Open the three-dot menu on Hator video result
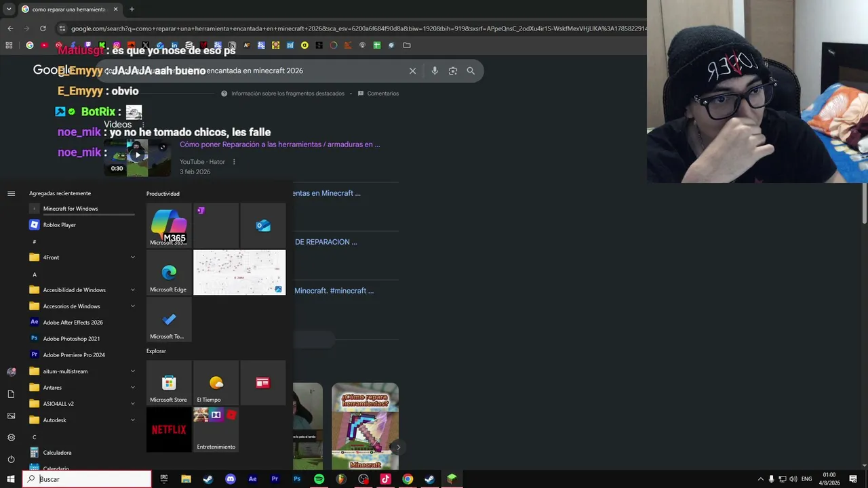Viewport: 868px width, 488px height. [x=234, y=162]
